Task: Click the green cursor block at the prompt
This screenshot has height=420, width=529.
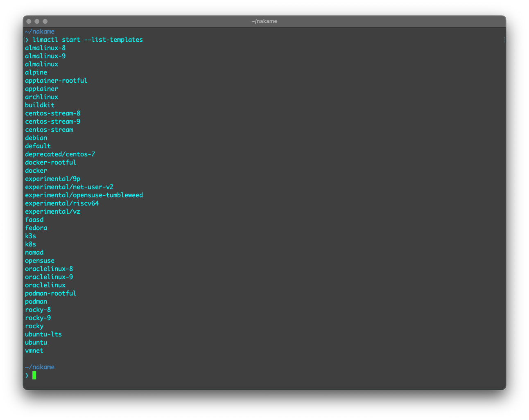Action: (x=34, y=375)
